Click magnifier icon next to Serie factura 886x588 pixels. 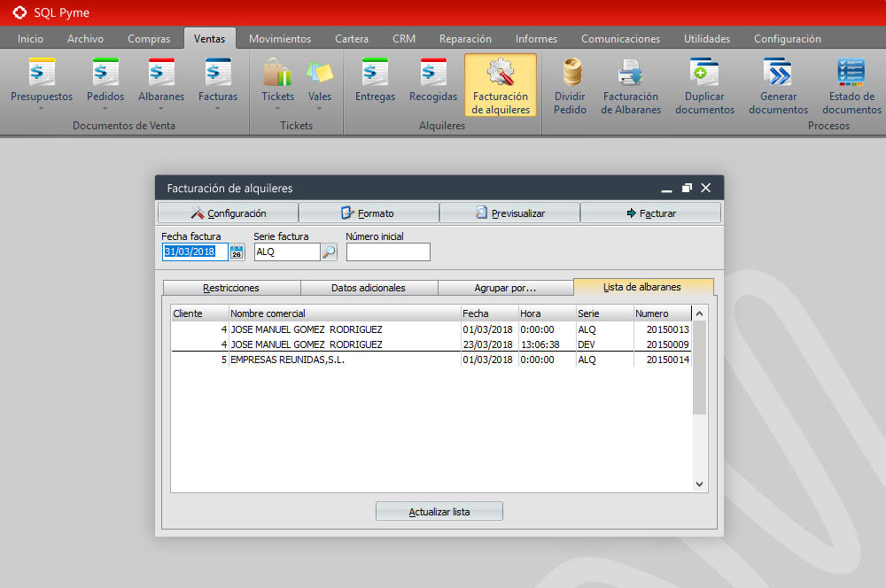pos(329,252)
